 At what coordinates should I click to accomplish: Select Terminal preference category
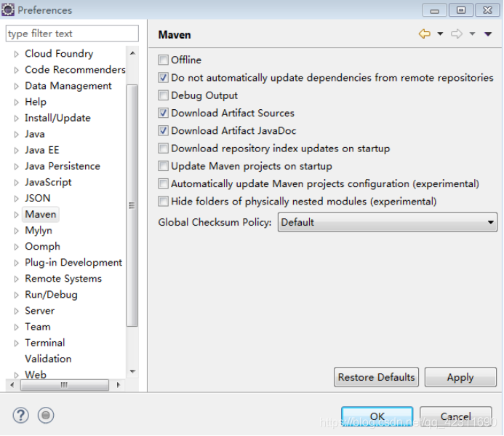click(x=45, y=343)
